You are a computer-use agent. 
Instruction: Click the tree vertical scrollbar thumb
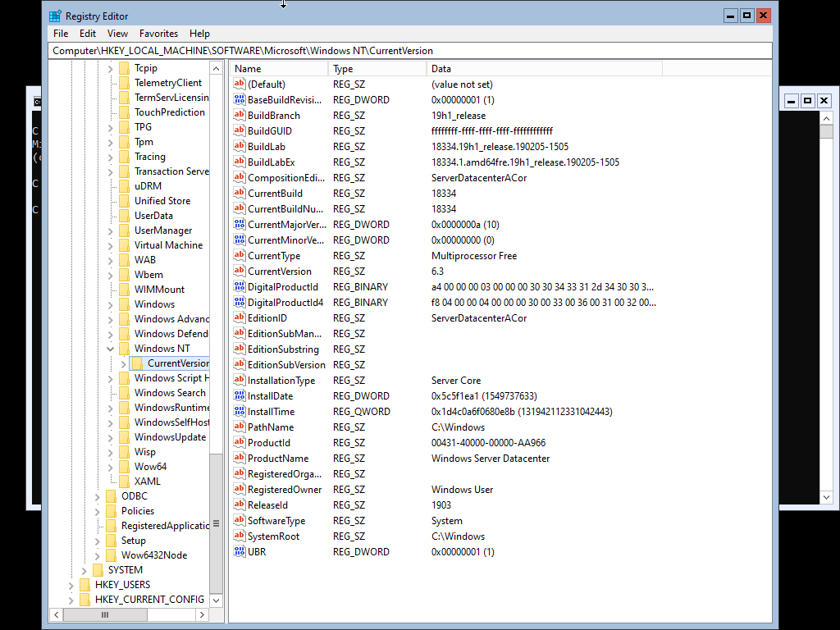(x=216, y=523)
